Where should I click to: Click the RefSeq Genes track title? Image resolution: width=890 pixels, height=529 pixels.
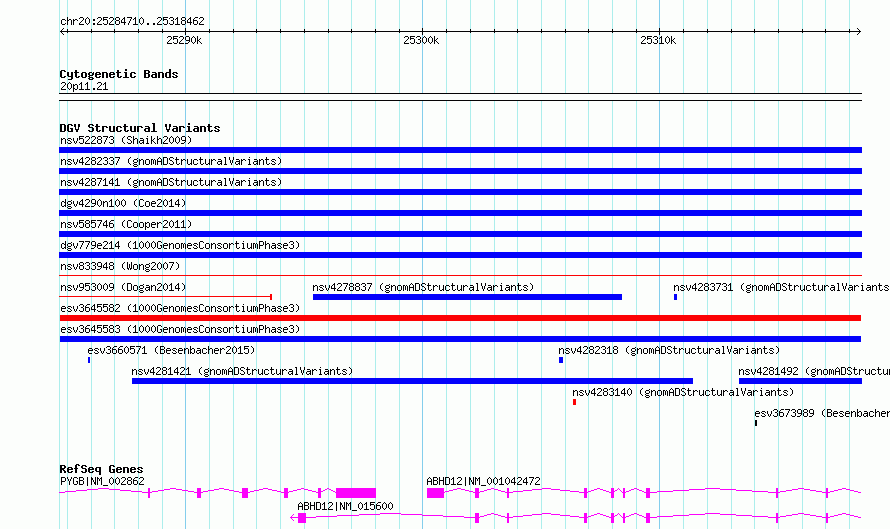(102, 469)
